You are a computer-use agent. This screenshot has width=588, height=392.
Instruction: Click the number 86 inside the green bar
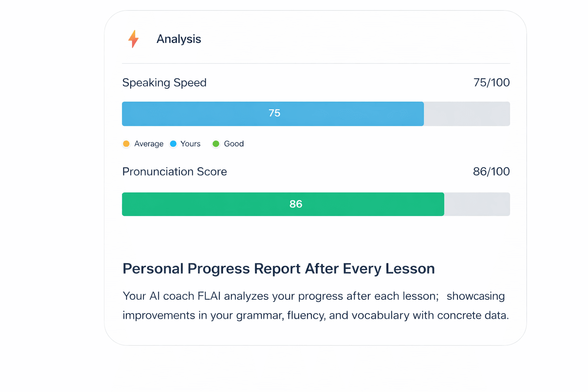tap(296, 204)
